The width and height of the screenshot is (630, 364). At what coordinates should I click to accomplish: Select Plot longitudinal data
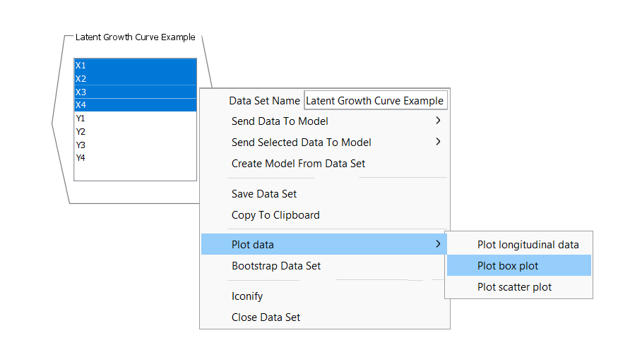point(528,245)
